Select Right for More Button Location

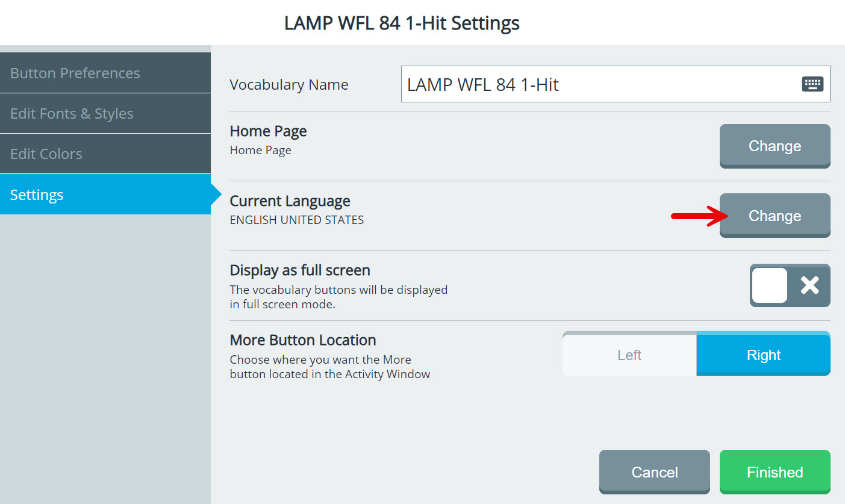[763, 355]
